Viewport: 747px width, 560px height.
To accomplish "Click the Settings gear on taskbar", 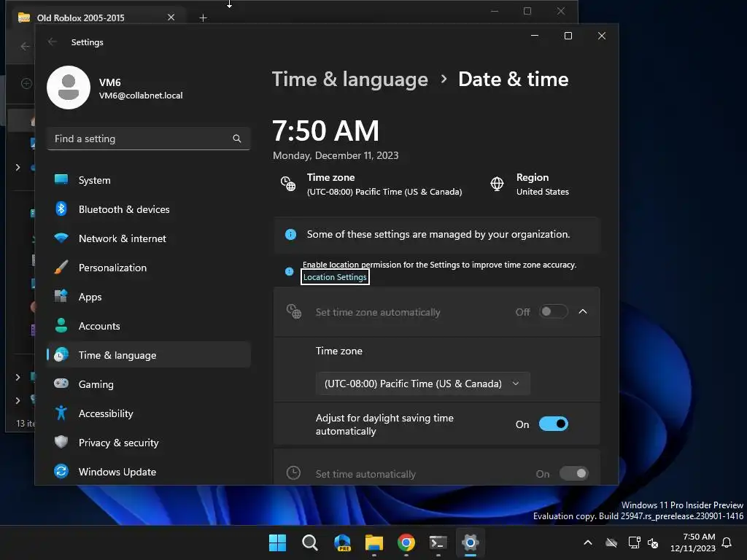I will pyautogui.click(x=471, y=542).
